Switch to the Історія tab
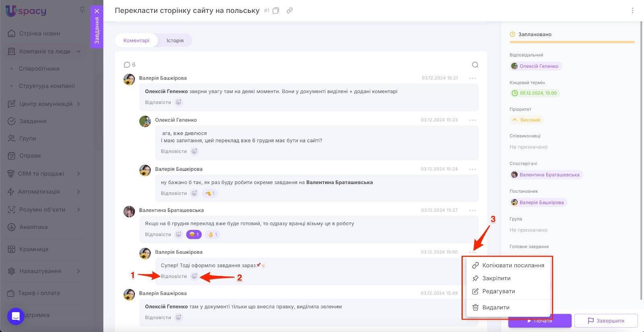Screen dimensions: 644x332 click(175, 41)
